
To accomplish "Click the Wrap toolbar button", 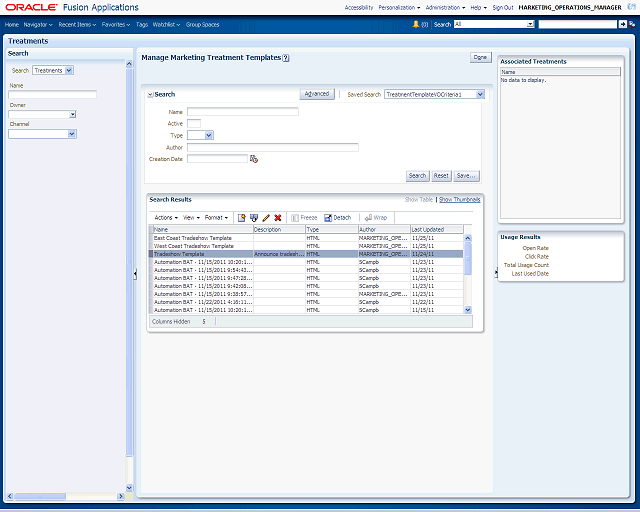I will [x=376, y=218].
